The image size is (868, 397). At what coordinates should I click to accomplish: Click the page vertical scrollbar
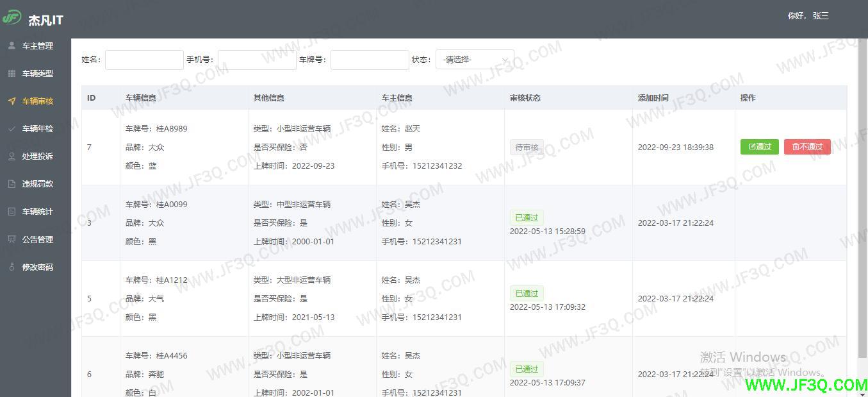click(862, 192)
